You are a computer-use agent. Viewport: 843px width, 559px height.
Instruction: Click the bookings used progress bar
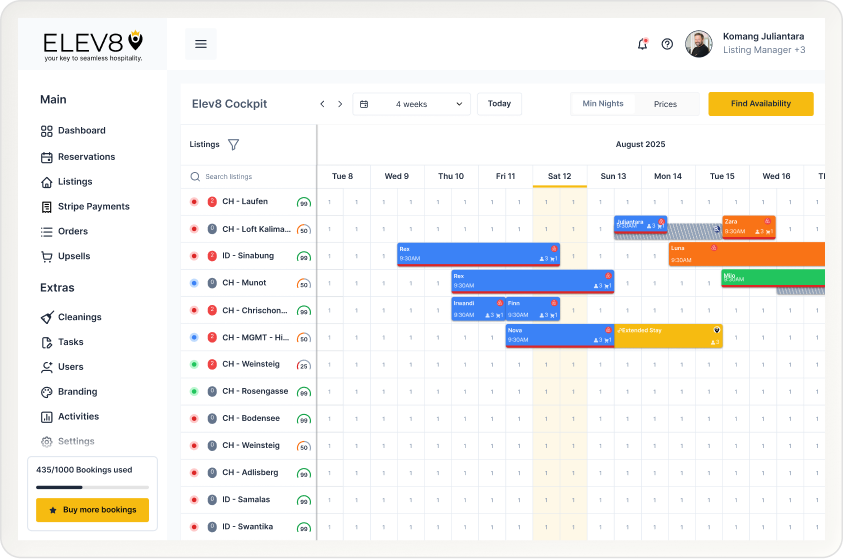coord(92,487)
